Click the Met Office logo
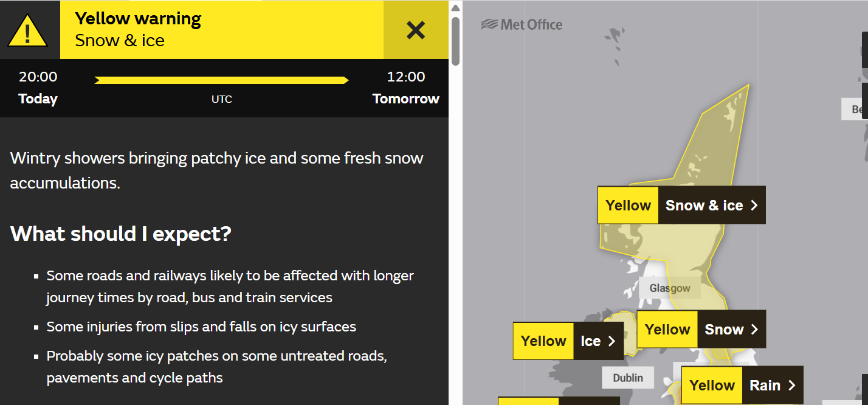 tap(522, 25)
